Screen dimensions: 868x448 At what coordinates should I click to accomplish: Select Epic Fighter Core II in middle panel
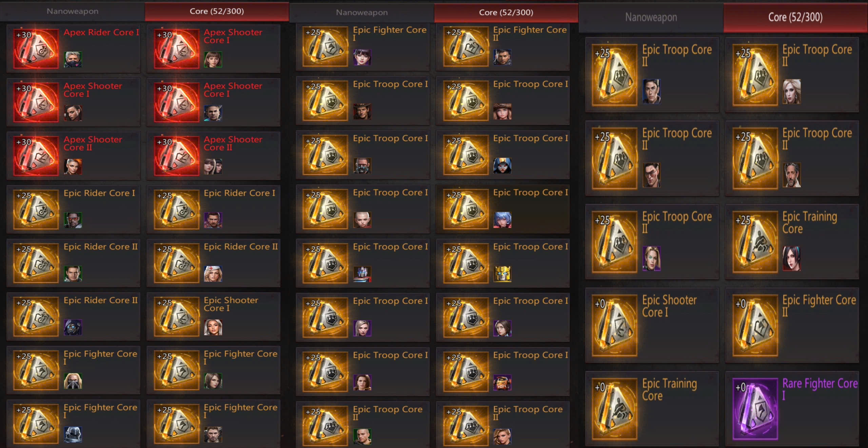502,47
